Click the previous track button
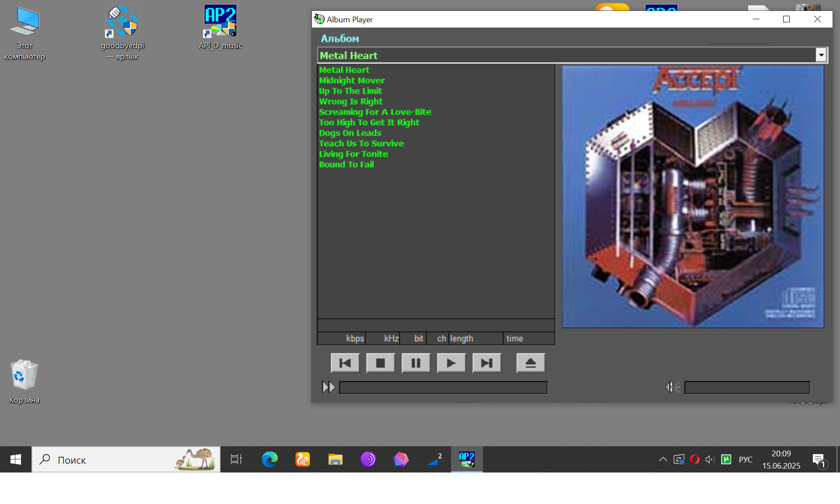The height and width of the screenshot is (504, 840). [x=345, y=363]
